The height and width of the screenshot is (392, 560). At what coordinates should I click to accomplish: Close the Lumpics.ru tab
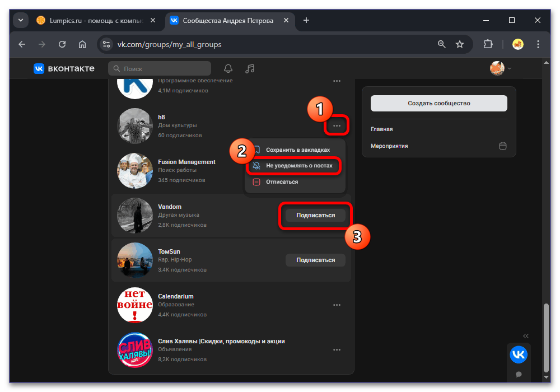[x=153, y=20]
